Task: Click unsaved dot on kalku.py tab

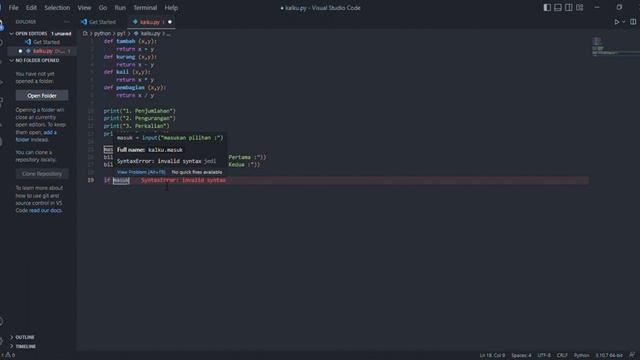Action: point(170,22)
